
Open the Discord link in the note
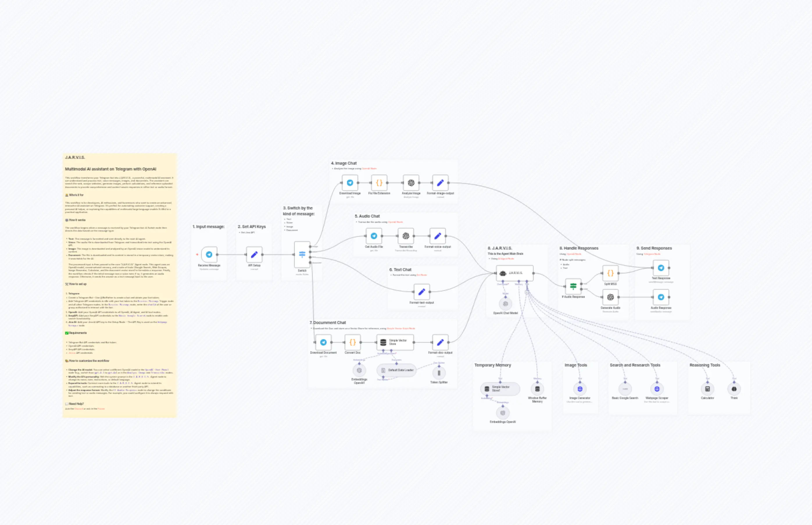[79, 409]
